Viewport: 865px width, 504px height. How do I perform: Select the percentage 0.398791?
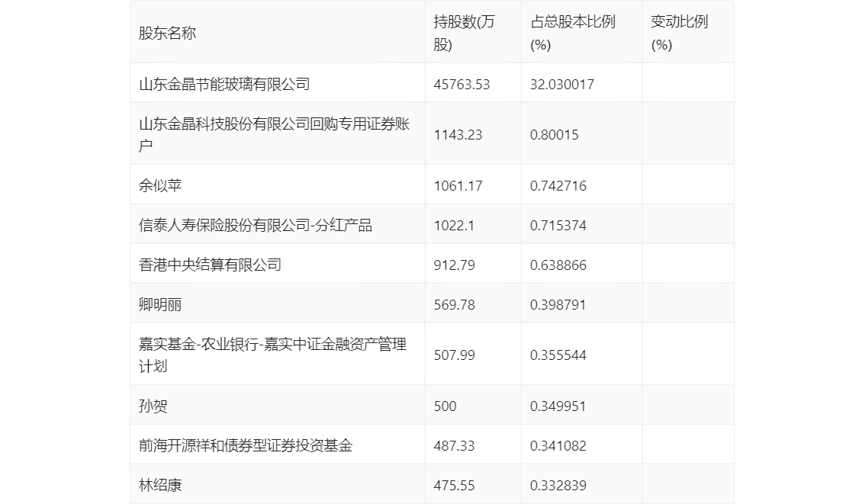coord(558,305)
